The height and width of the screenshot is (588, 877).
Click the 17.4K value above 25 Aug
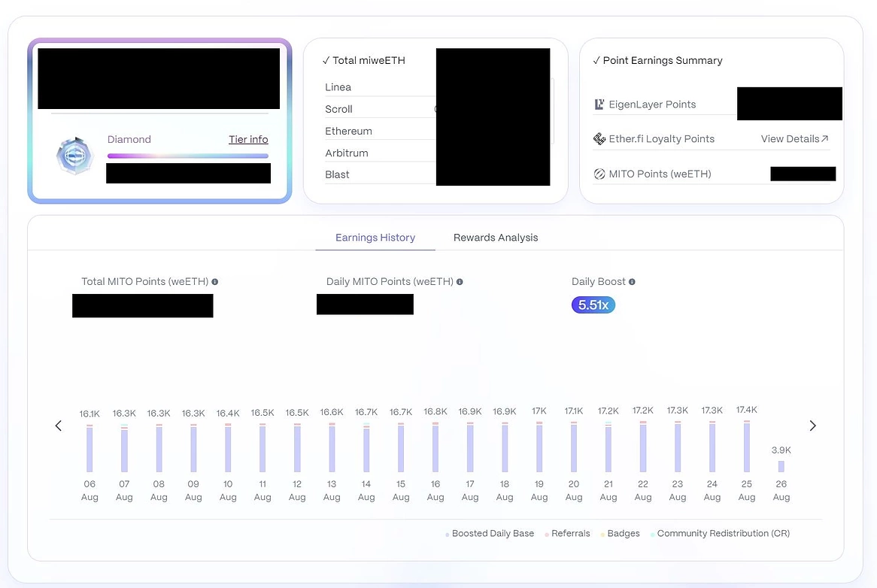click(747, 410)
